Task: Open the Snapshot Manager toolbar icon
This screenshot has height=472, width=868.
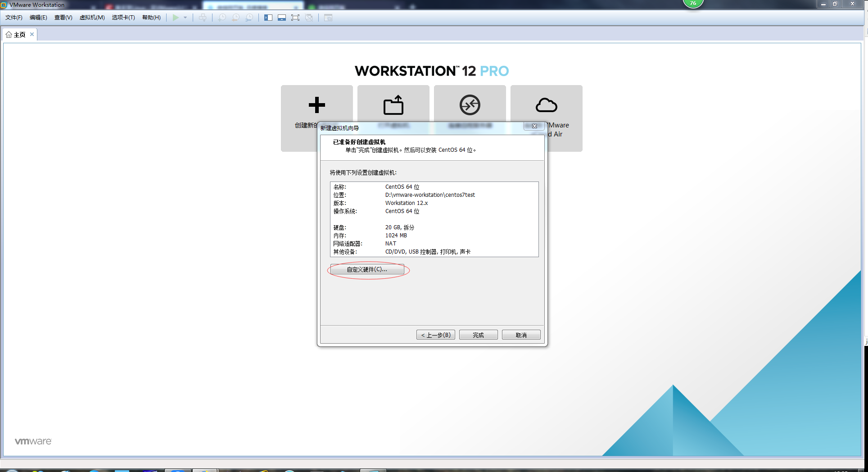Action: 249,18
